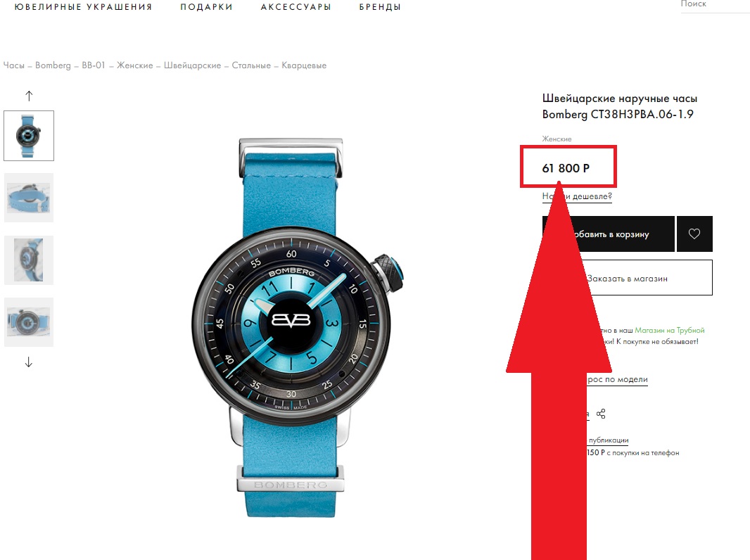The width and height of the screenshot is (750, 560).
Task: Go to Bomberg breadcrumb link
Action: tap(53, 65)
